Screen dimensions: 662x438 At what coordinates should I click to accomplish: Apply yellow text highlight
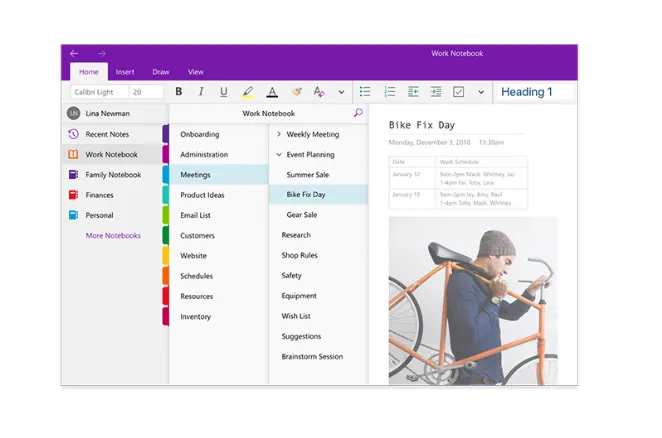point(247,92)
